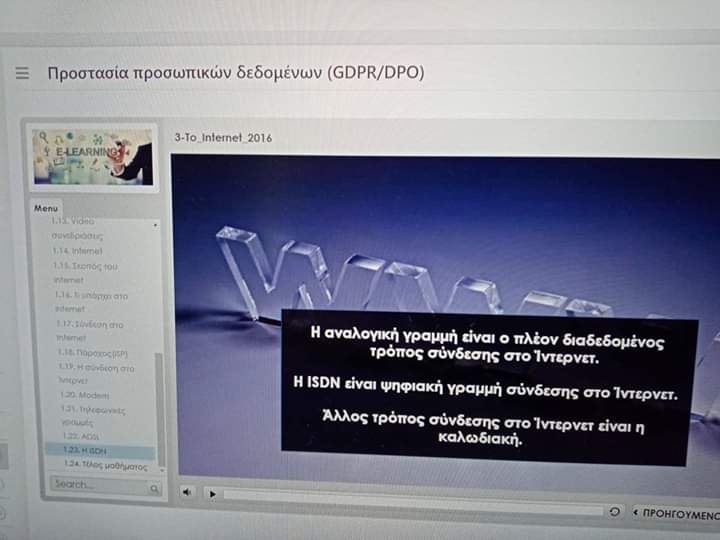The width and height of the screenshot is (720, 540).
Task: Click the E-LEARNING course thumbnail image
Action: pos(92,157)
